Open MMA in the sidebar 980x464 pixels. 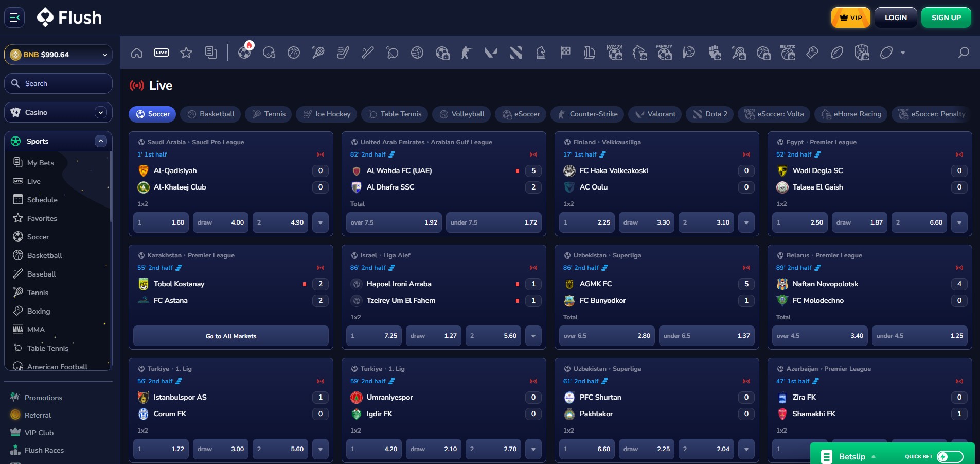click(35, 330)
